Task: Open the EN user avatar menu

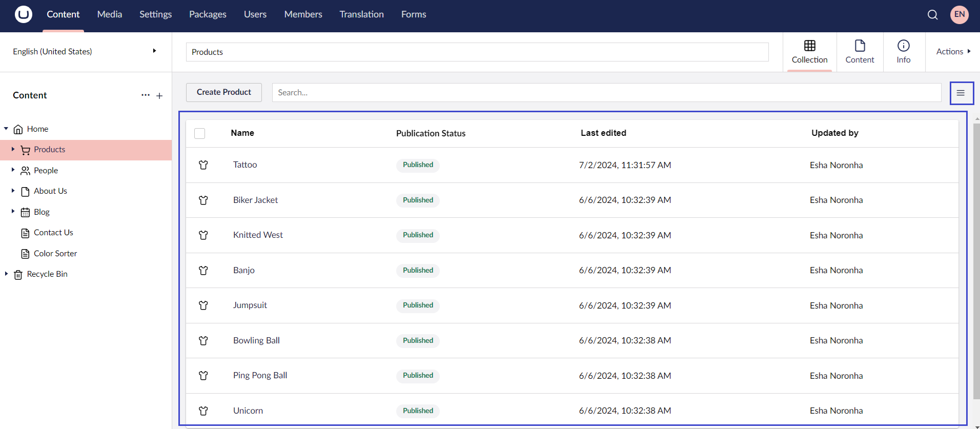Action: (x=959, y=14)
